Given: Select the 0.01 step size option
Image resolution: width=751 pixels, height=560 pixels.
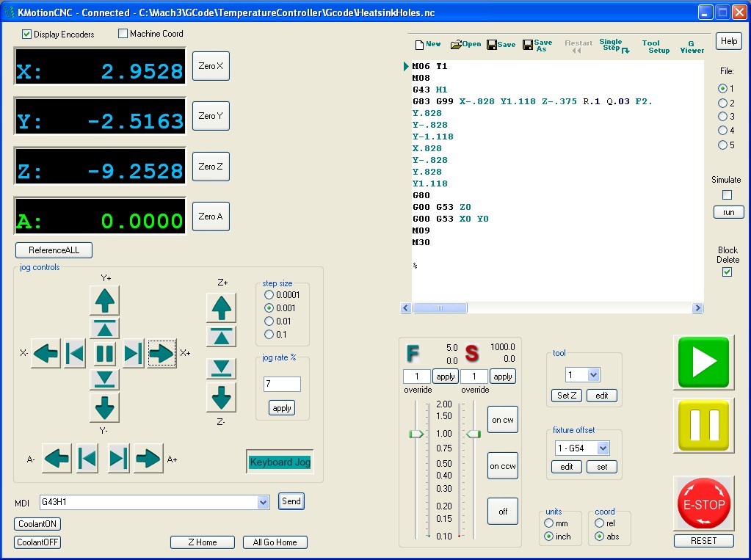Looking at the screenshot, I should tap(269, 321).
